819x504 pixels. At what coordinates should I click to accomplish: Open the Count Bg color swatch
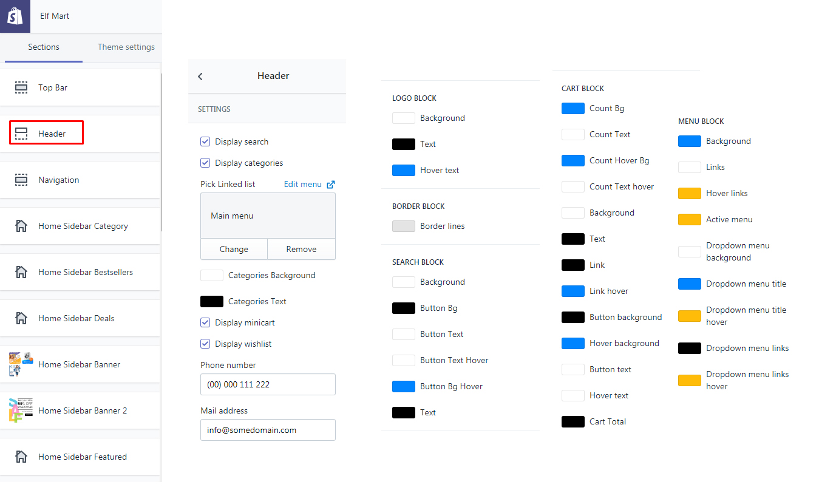click(573, 108)
